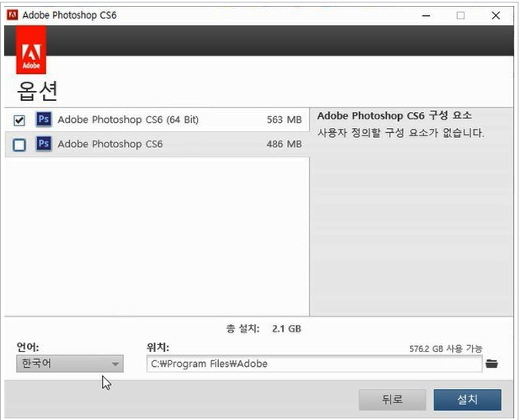Screen dimensions: 521x420
Task: Minimize the installer window
Action: [426, 16]
